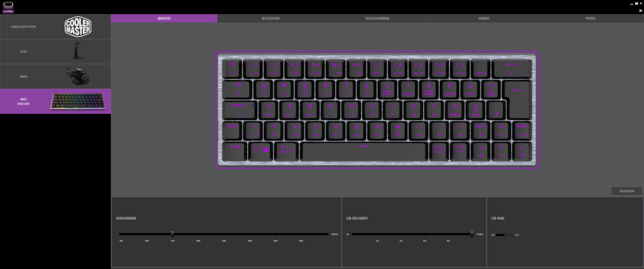The image size is (644, 269).
Task: Click the N key labeled P3
Action: (x=377, y=130)
